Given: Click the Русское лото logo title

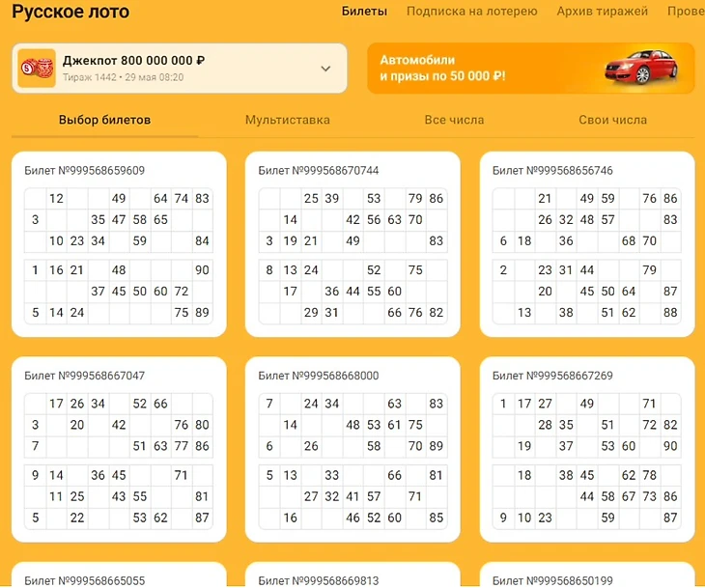Looking at the screenshot, I should [70, 12].
